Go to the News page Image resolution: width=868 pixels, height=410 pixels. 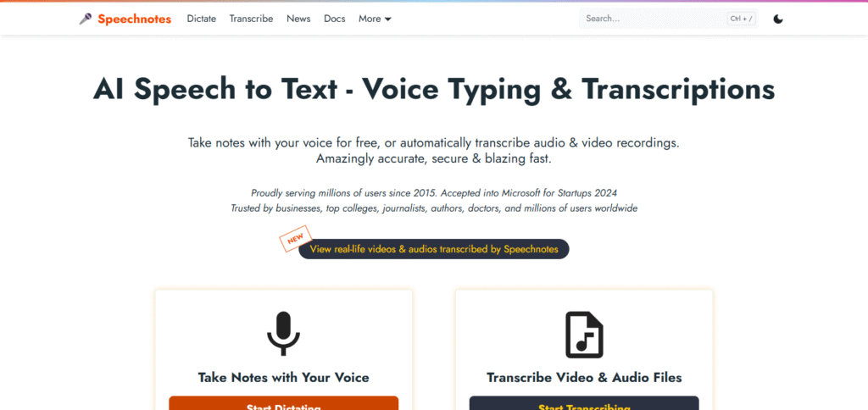(x=298, y=19)
